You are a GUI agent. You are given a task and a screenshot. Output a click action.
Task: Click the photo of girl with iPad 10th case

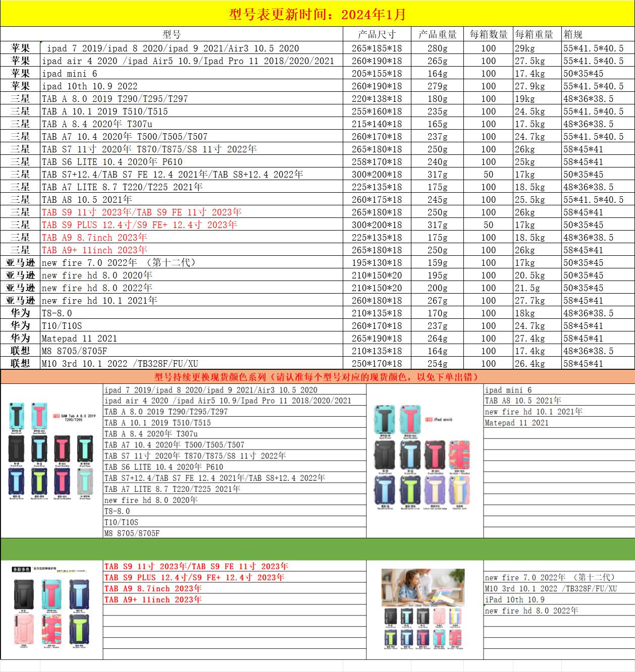pyautogui.click(x=424, y=609)
